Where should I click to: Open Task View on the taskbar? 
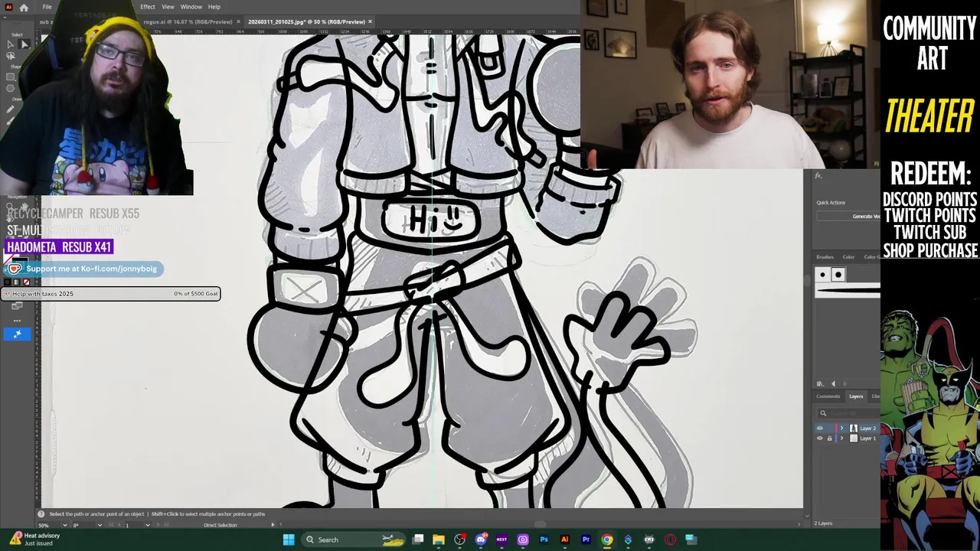coord(418,540)
